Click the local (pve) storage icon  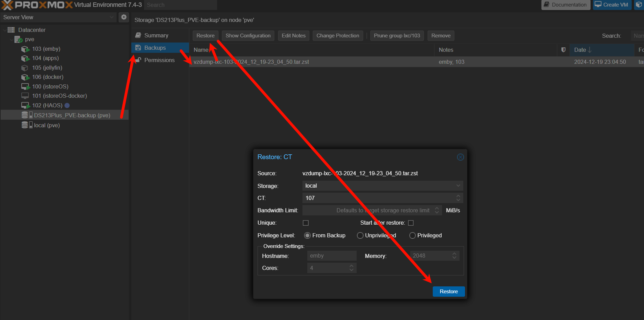click(27, 125)
